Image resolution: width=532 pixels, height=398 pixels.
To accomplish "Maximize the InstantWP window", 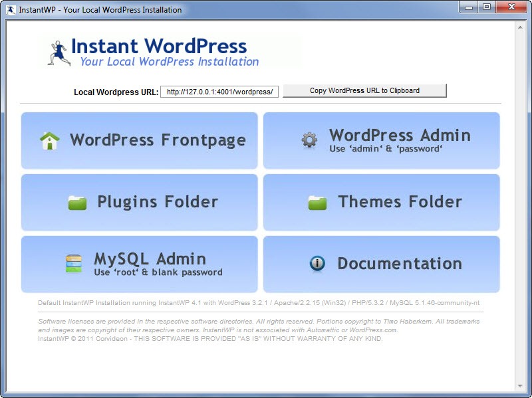I will tap(487, 7).
